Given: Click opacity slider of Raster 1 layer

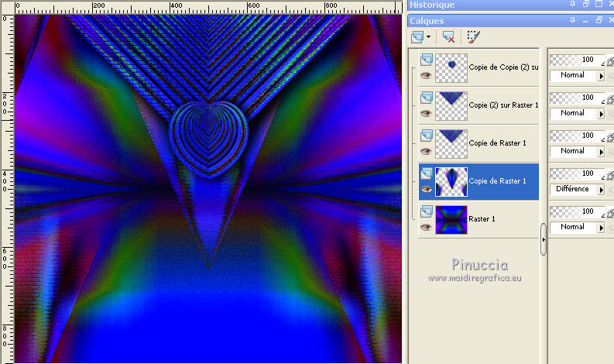Looking at the screenshot, I should coord(577,211).
